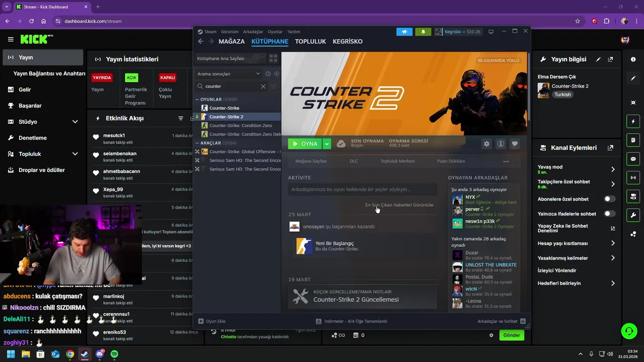Viewport: 644px width, 362px height.
Task: Click the recent activity clock filter icon
Action: pyautogui.click(x=268, y=73)
